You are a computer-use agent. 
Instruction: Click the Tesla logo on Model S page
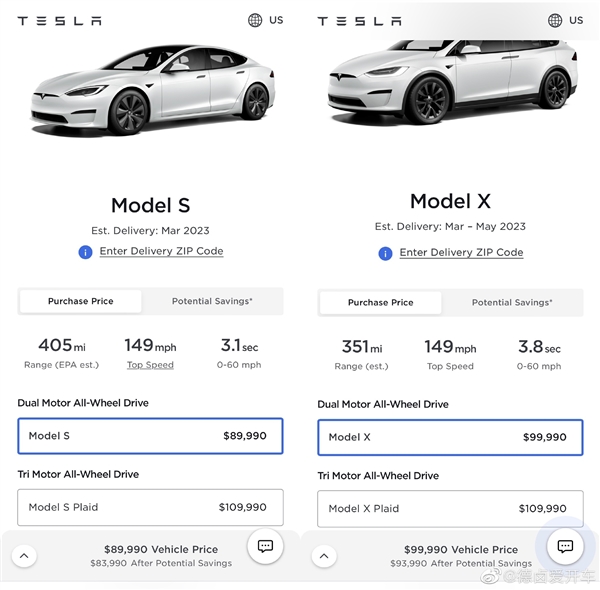[59, 21]
